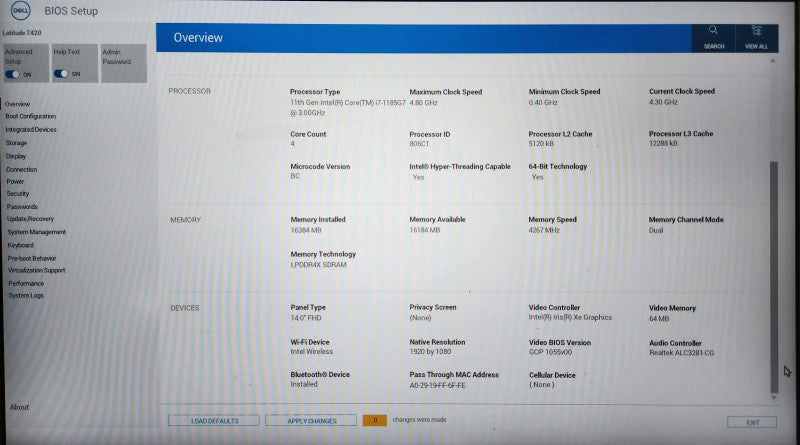Open Boot Configuration section
This screenshot has height=445, width=800.
click(31, 116)
